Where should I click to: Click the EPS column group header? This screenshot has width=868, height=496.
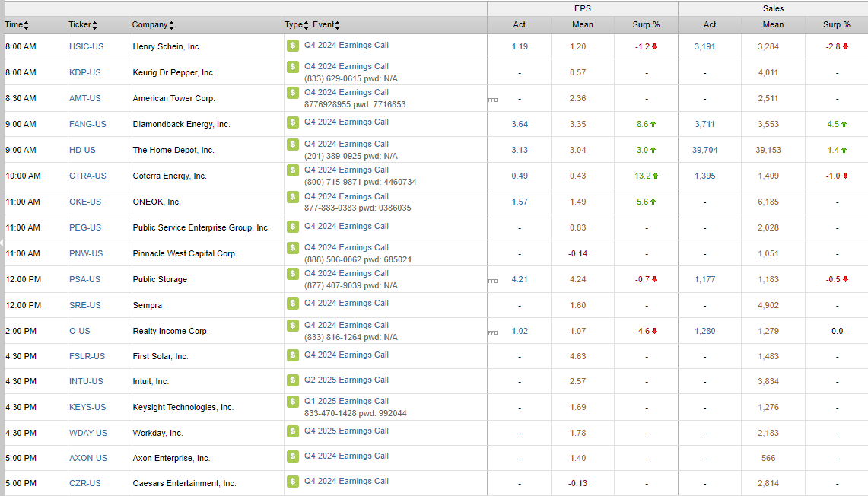click(583, 9)
